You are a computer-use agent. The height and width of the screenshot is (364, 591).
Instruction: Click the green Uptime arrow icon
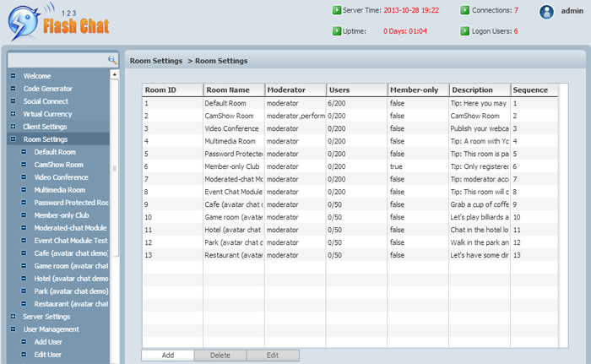coord(337,30)
